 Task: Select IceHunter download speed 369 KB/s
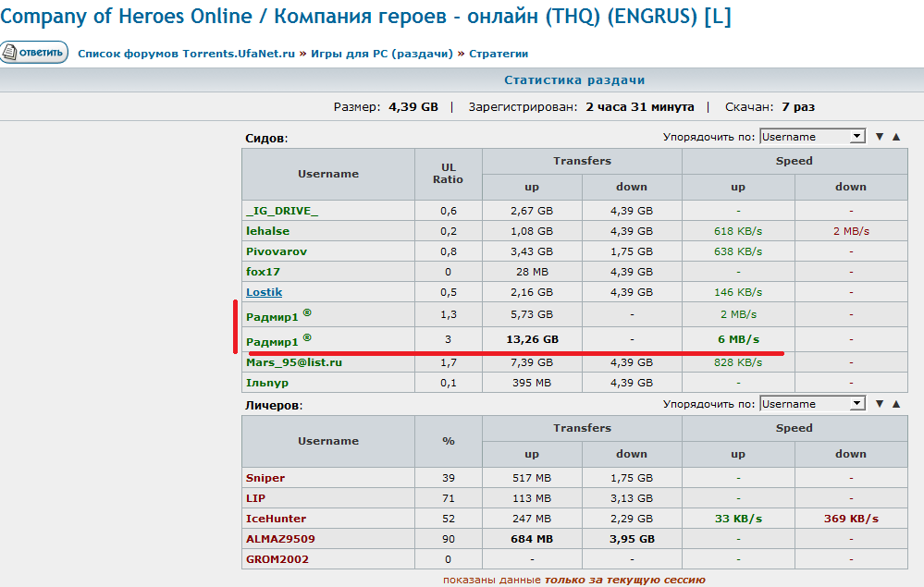(851, 519)
